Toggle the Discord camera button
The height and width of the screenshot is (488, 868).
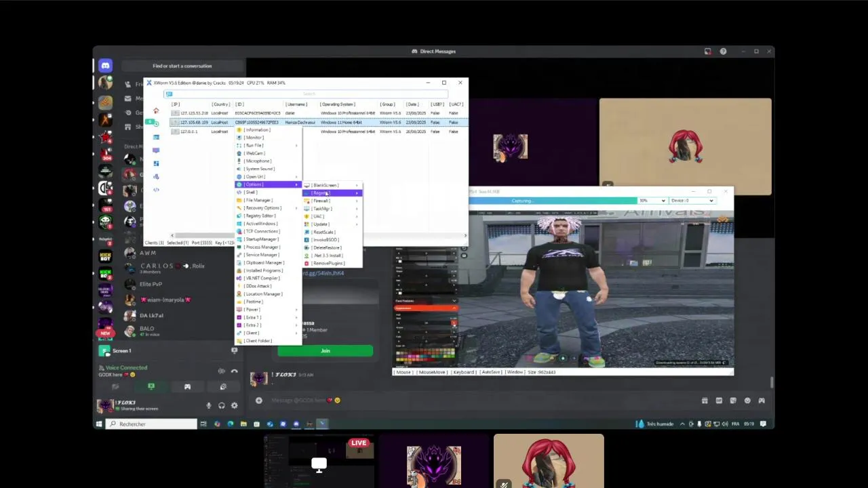pyautogui.click(x=115, y=387)
